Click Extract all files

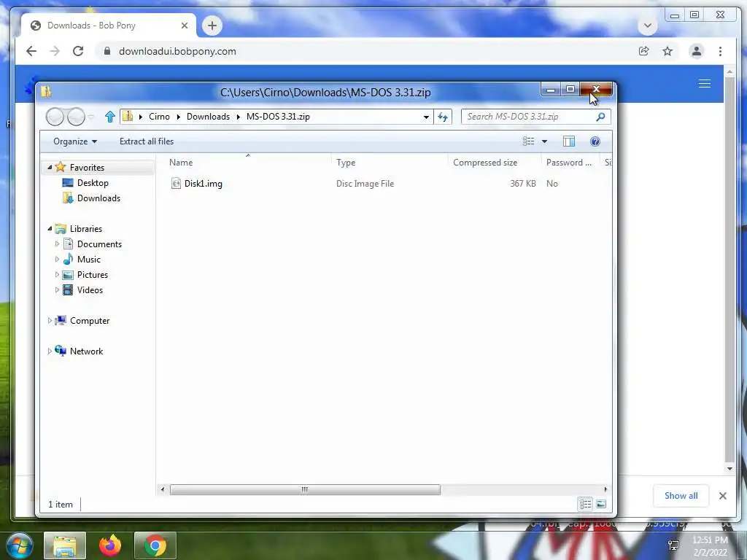(147, 141)
